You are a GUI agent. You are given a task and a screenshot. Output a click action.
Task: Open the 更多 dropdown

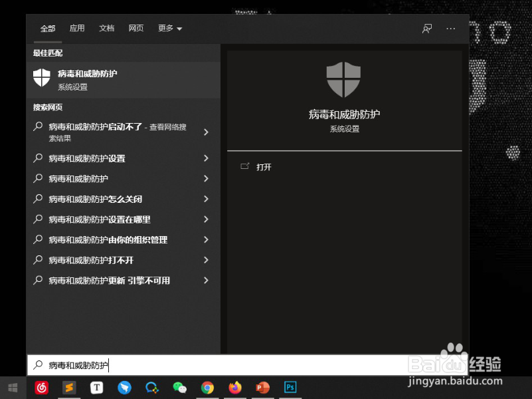click(170, 28)
